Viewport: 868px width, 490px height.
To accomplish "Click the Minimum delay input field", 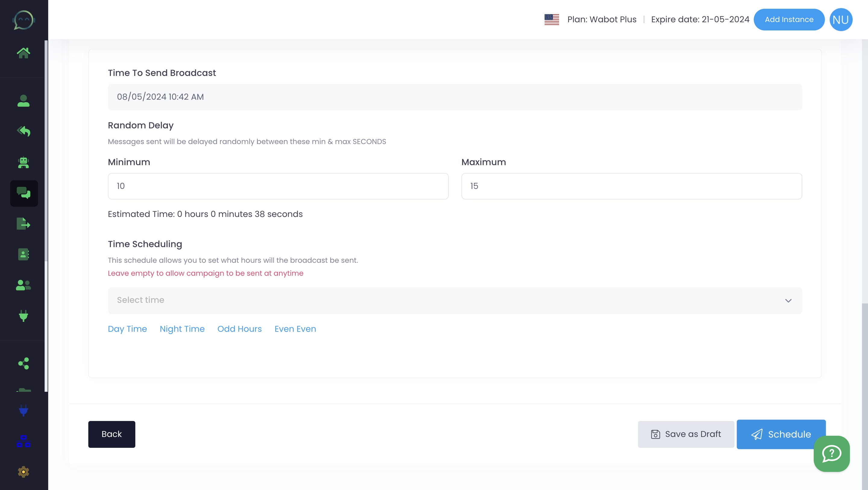I will pos(278,186).
